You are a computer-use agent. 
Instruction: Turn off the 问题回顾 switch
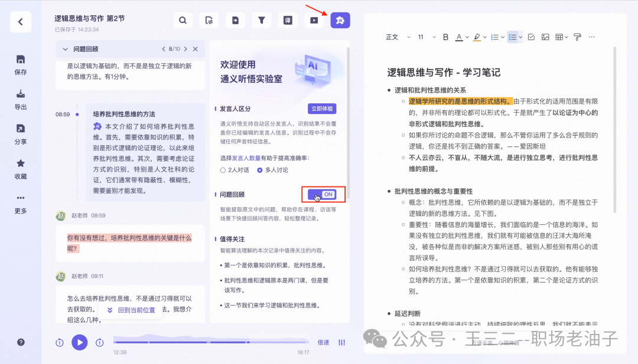[x=323, y=194]
